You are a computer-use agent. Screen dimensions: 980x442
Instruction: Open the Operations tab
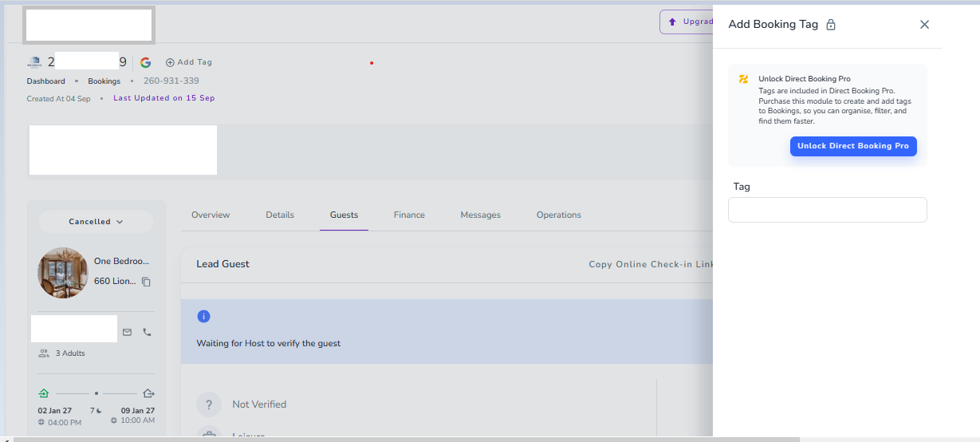559,215
